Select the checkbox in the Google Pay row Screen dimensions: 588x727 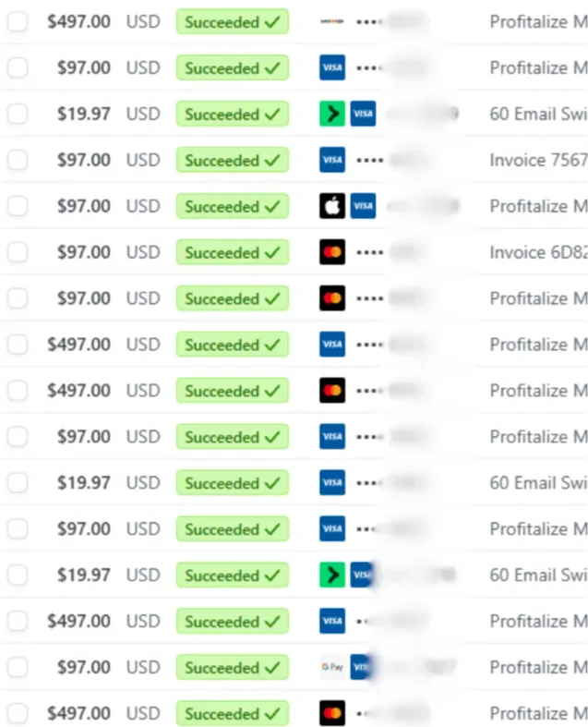(18, 667)
